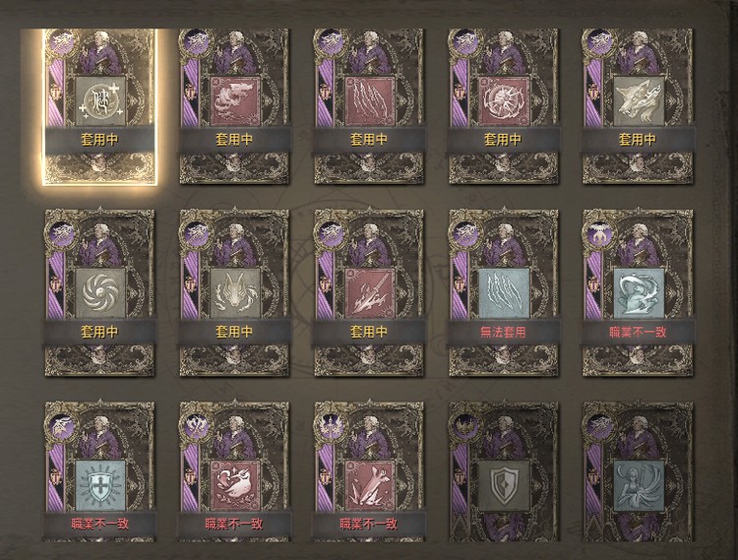Click the grey wolf-head skill icon
This screenshot has height=560, width=738.
coord(639,100)
